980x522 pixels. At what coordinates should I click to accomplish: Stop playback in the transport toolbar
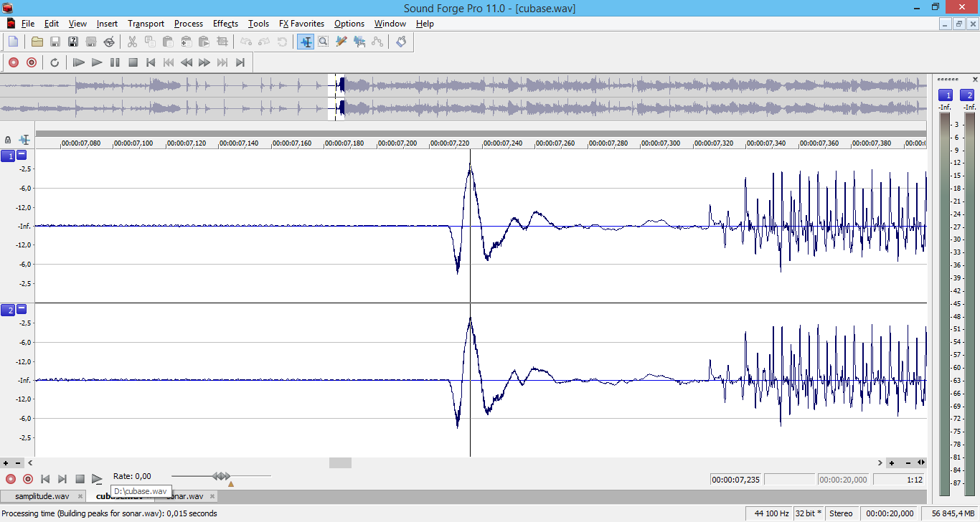click(133, 62)
